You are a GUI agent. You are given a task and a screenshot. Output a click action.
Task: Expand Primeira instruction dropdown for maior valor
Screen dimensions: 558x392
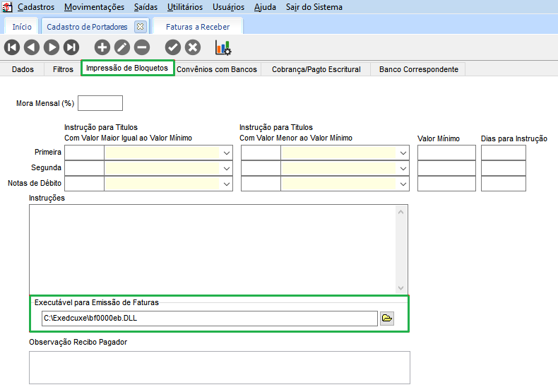tap(227, 153)
